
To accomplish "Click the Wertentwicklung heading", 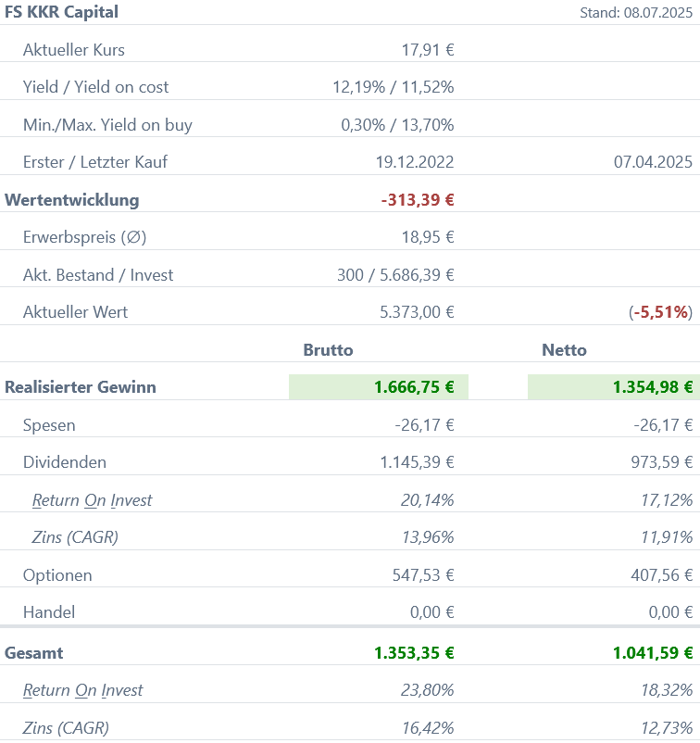I will click(72, 200).
